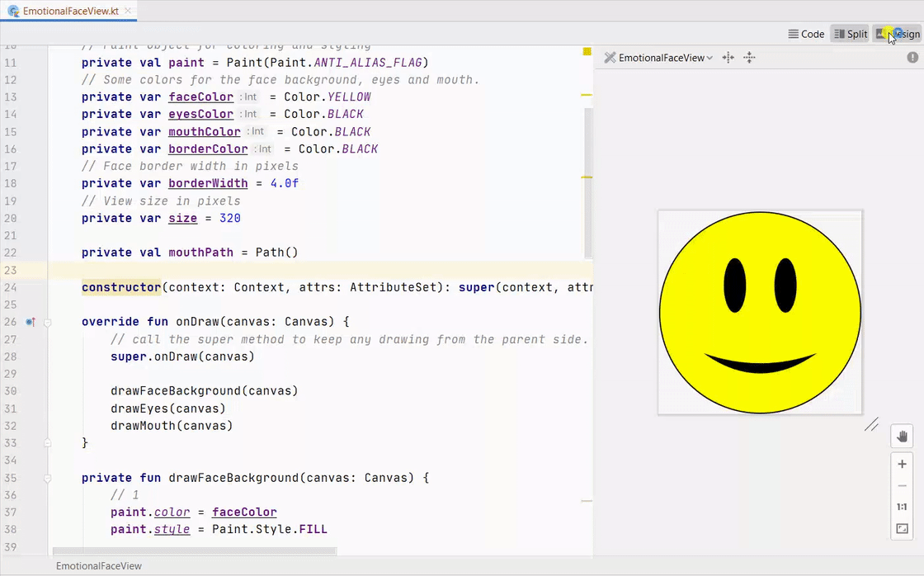Close the EmotionalFaceView.kt editor tab
This screenshot has height=576, width=924.
pos(128,11)
